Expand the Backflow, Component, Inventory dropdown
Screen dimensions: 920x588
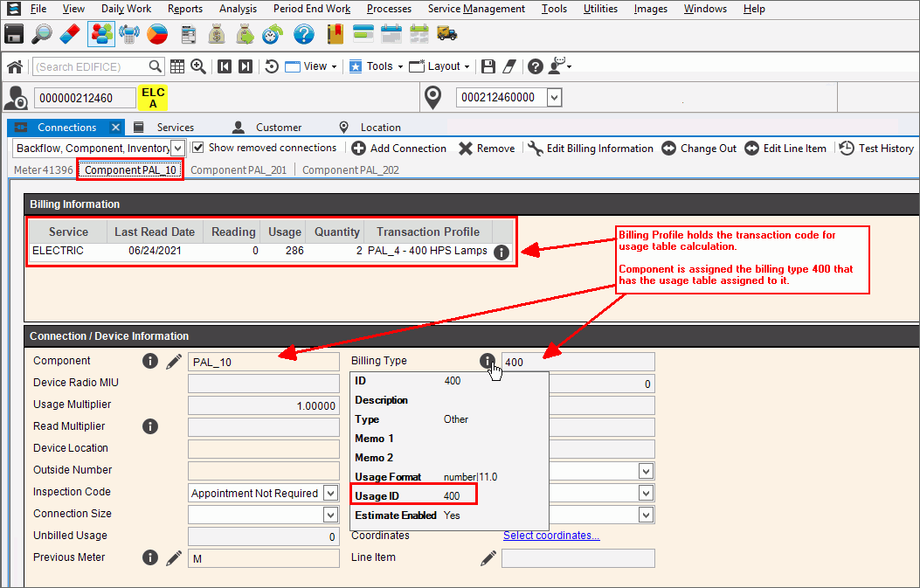coord(177,149)
